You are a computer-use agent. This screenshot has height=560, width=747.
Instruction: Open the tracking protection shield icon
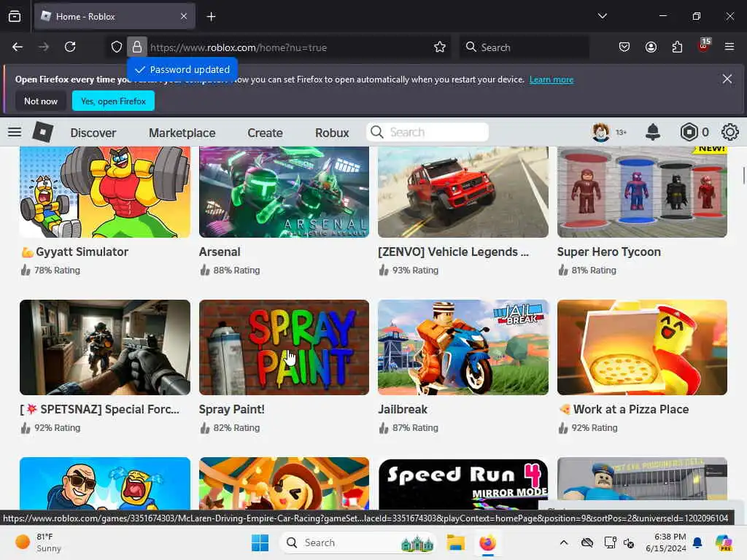pyautogui.click(x=117, y=47)
